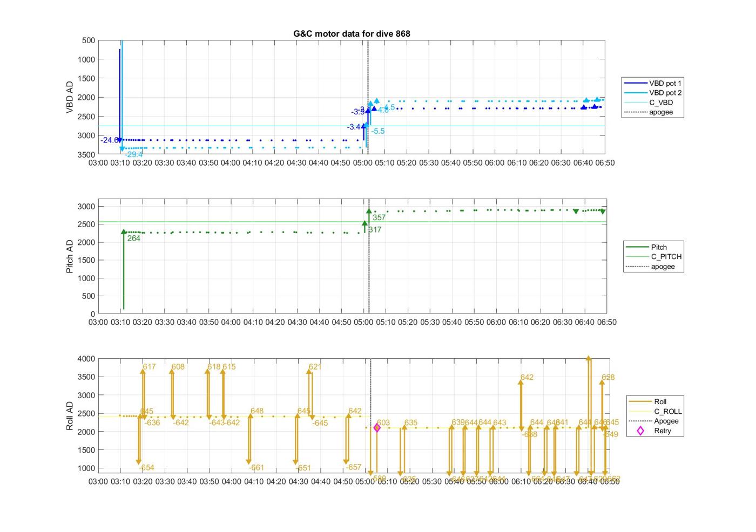Click the '603' roll label beside Retry marker

coord(383,423)
